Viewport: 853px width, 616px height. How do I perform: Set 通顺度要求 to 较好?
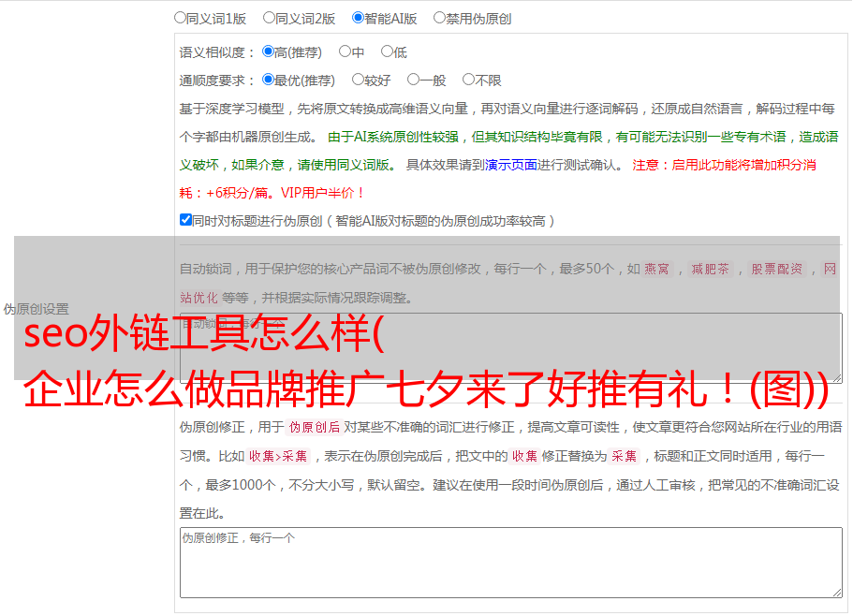[358, 80]
